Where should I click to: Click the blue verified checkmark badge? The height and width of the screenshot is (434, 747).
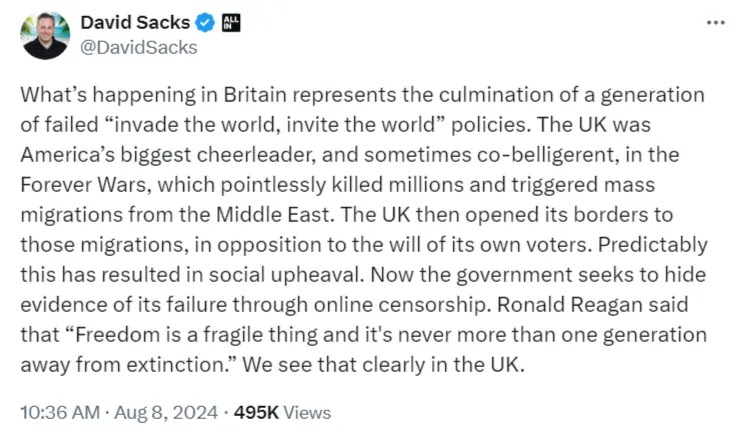(x=205, y=22)
